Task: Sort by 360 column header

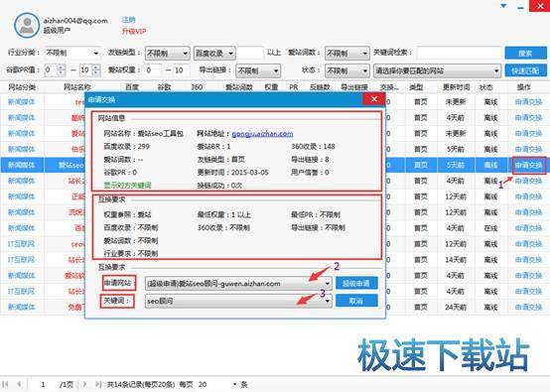Action: point(197,87)
